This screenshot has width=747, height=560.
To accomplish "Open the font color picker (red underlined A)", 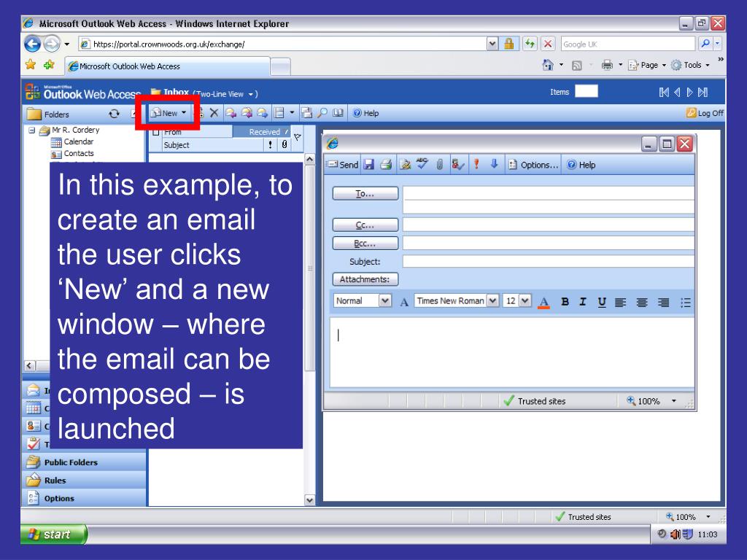I will click(543, 302).
